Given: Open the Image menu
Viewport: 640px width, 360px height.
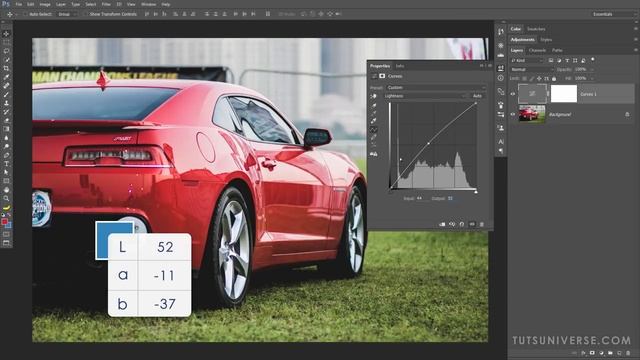Looking at the screenshot, I should point(45,4).
